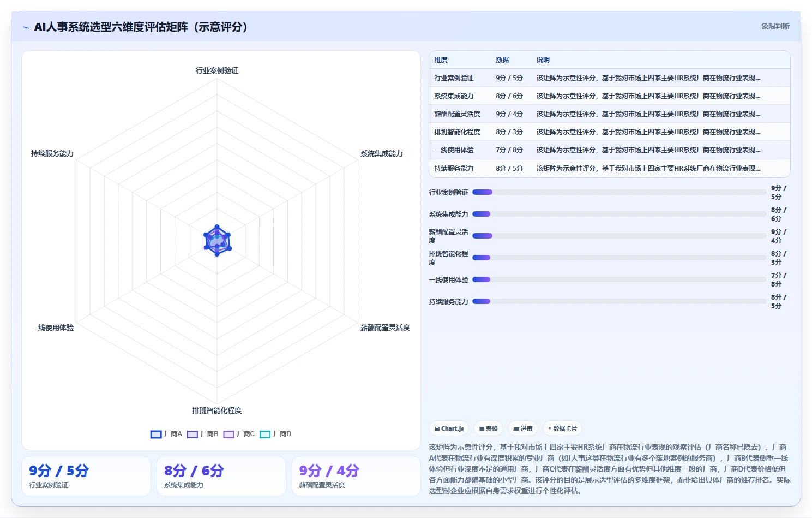This screenshot has height=518, width=812.
Task: Toggle 厂商A legend swatch
Action: coord(156,434)
